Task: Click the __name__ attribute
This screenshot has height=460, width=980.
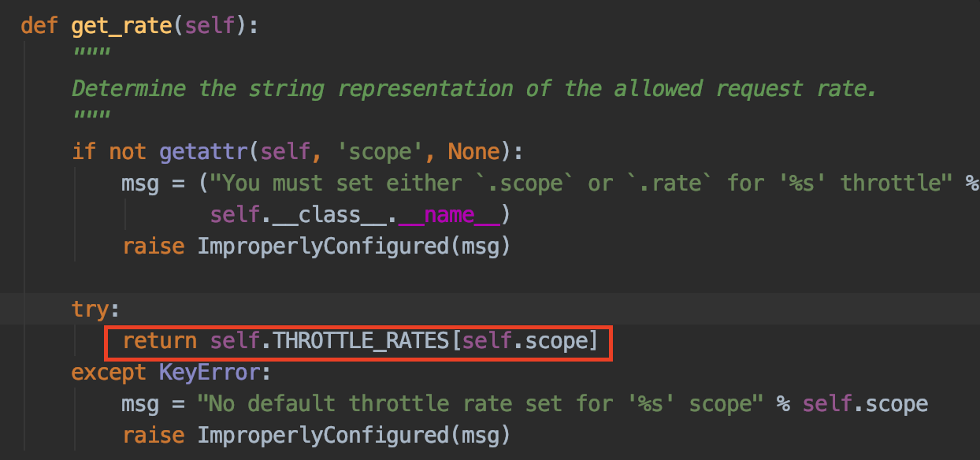Action: coord(462,214)
